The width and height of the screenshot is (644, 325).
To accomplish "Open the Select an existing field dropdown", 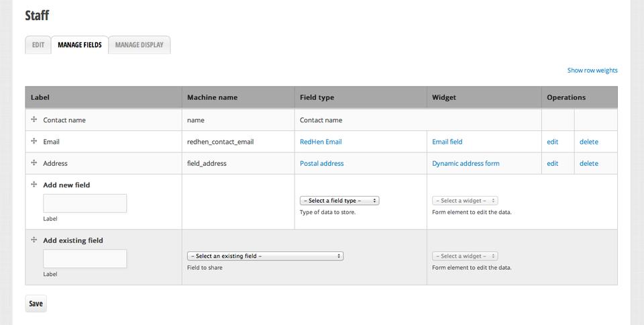I will [x=265, y=256].
